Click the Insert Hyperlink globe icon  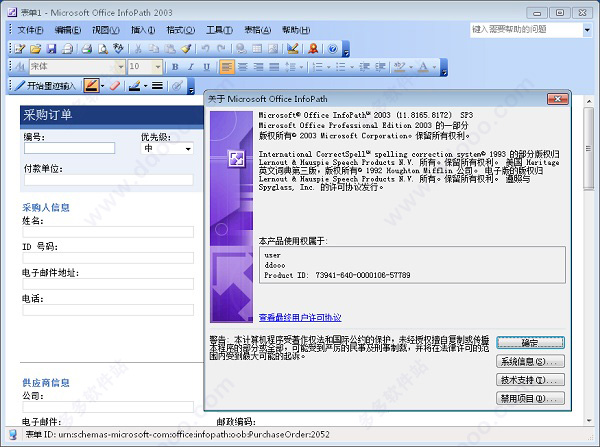(241, 49)
